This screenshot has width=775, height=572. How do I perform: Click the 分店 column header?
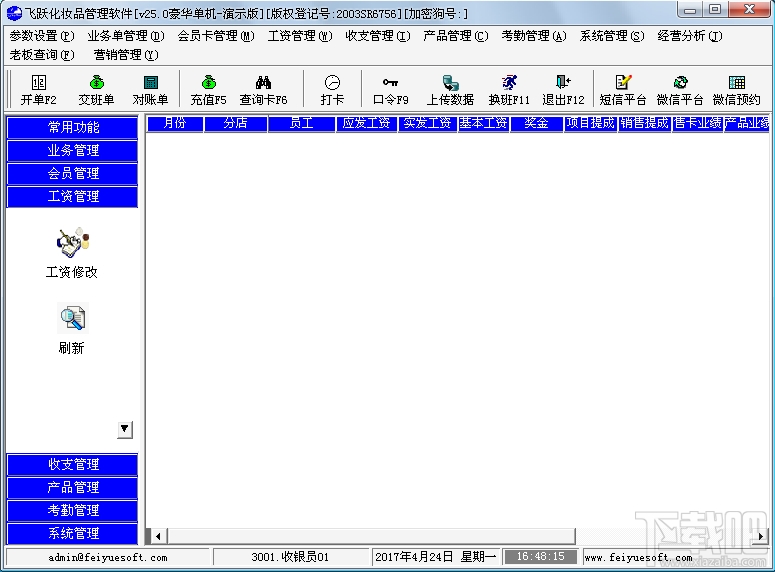[x=235, y=123]
